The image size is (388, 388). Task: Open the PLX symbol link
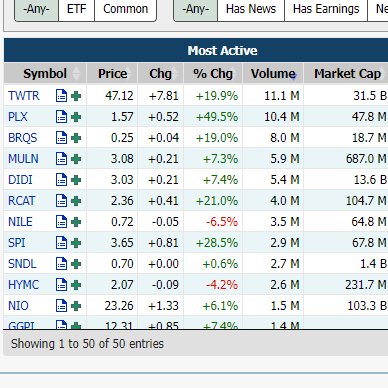(18, 117)
